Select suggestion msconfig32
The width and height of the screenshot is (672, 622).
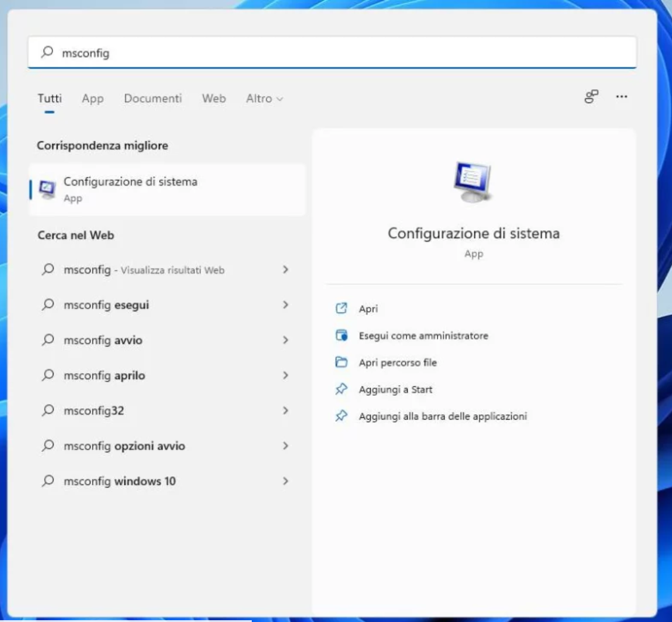pyautogui.click(x=167, y=411)
